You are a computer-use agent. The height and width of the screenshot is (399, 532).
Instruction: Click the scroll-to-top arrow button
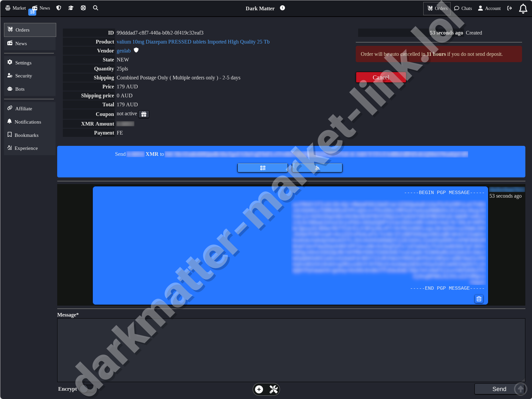coord(520,389)
